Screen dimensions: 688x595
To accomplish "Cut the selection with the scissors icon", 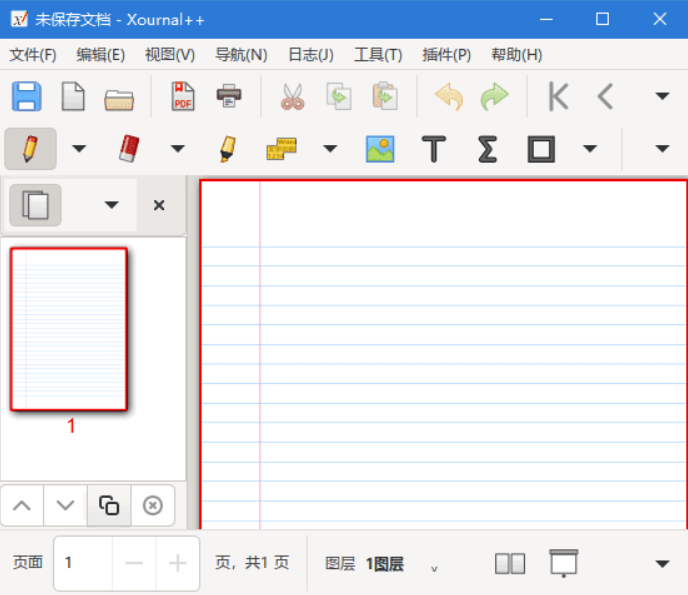I will coord(293,96).
